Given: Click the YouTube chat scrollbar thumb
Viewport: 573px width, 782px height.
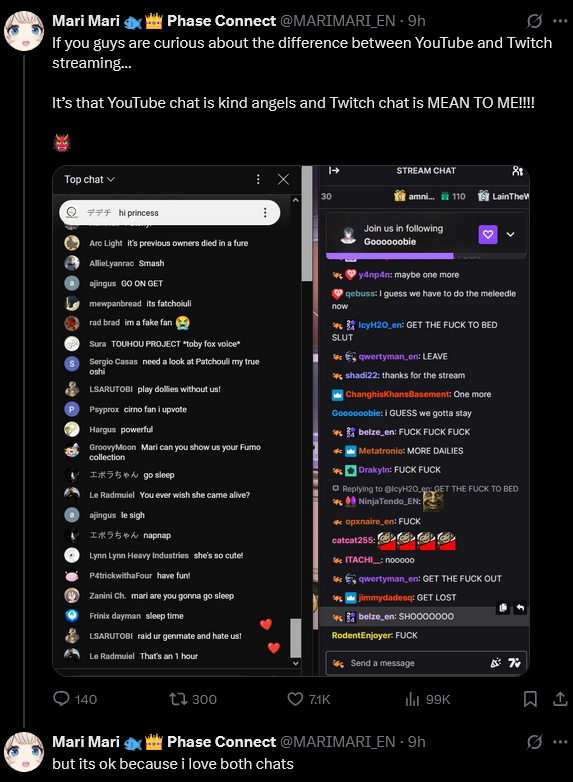Looking at the screenshot, I should 295,638.
